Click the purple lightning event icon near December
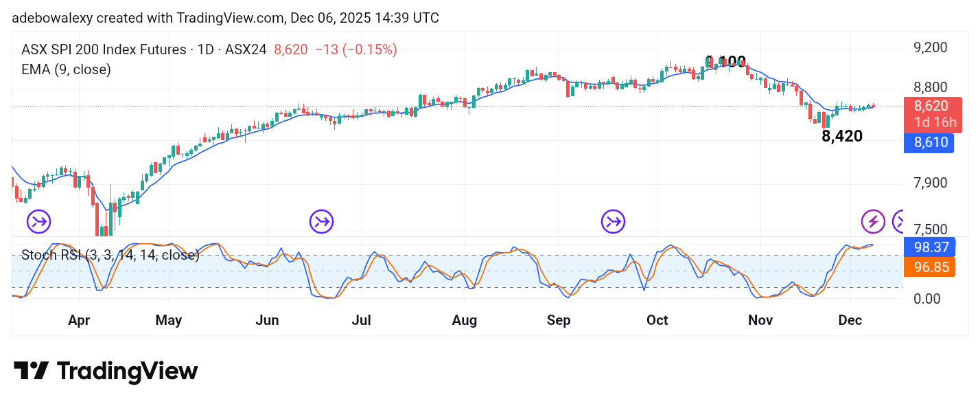The width and height of the screenshot is (980, 406). tap(872, 221)
